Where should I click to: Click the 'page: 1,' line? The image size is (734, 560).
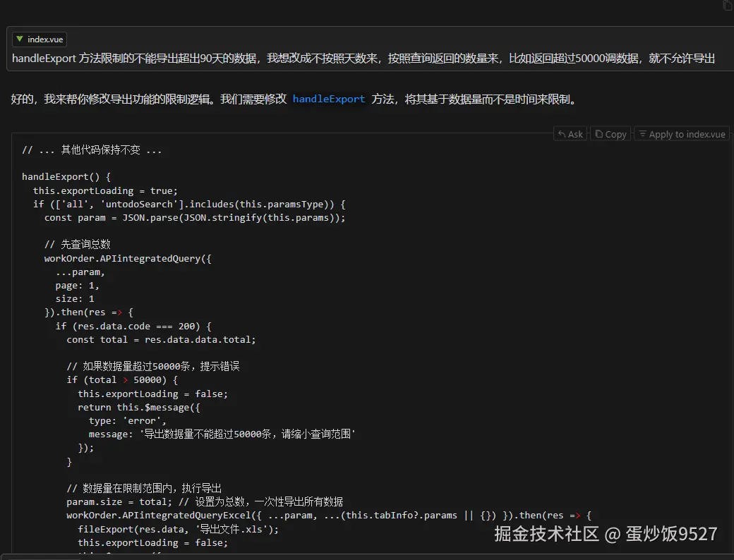pyautogui.click(x=77, y=286)
